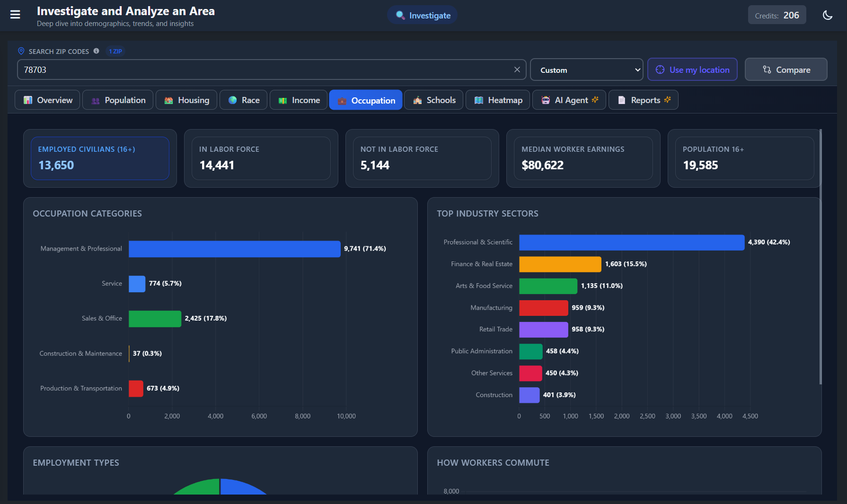847x504 pixels.
Task: Click the blue Management & Professional bar
Action: [234, 249]
